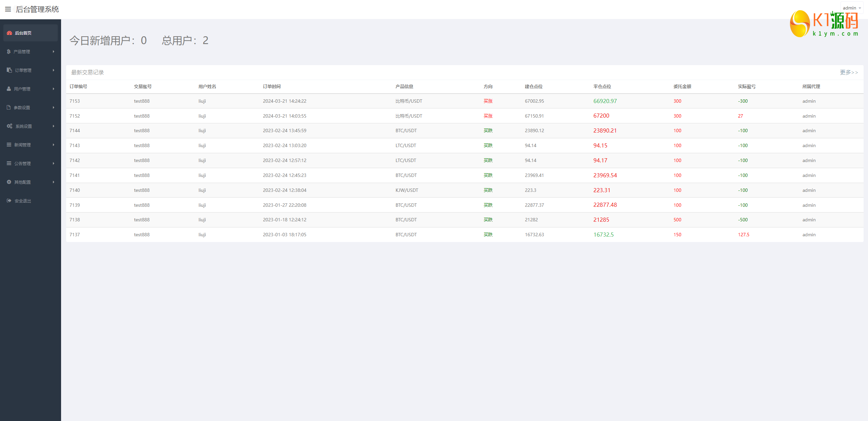Viewport: 868px width, 421px height.
Task: Click the hamburger menu icon
Action: (x=8, y=9)
